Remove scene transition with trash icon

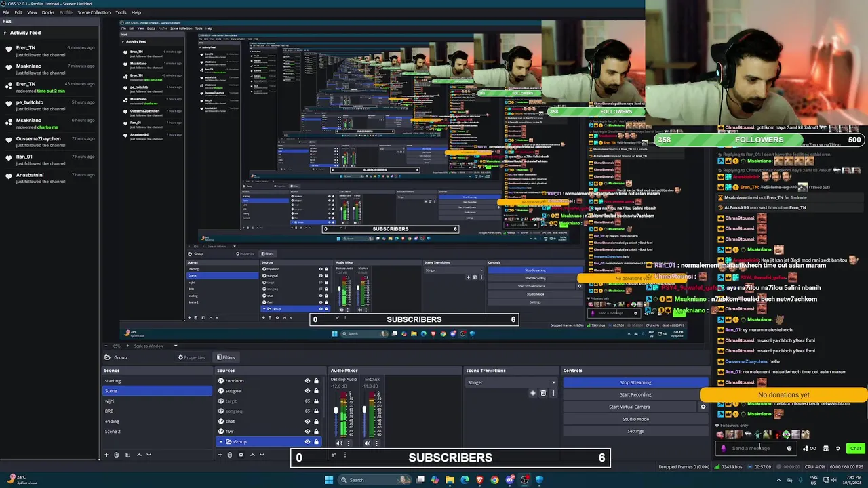(543, 393)
